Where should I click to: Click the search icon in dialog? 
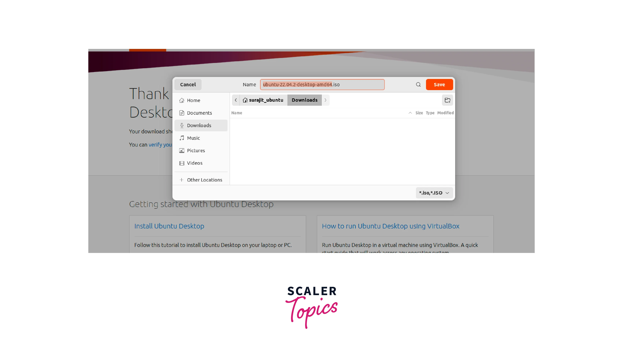418,84
